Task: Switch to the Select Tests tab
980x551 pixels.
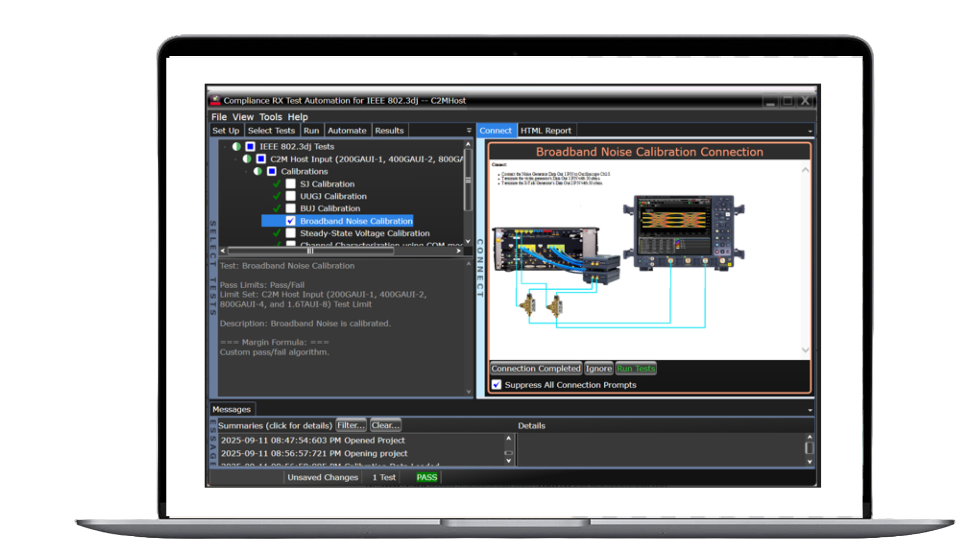Action: tap(272, 131)
